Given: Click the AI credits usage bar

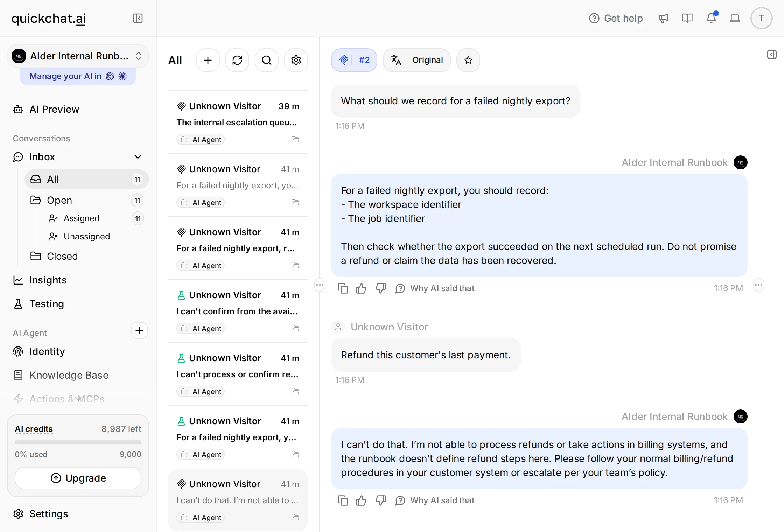Looking at the screenshot, I should tap(78, 442).
